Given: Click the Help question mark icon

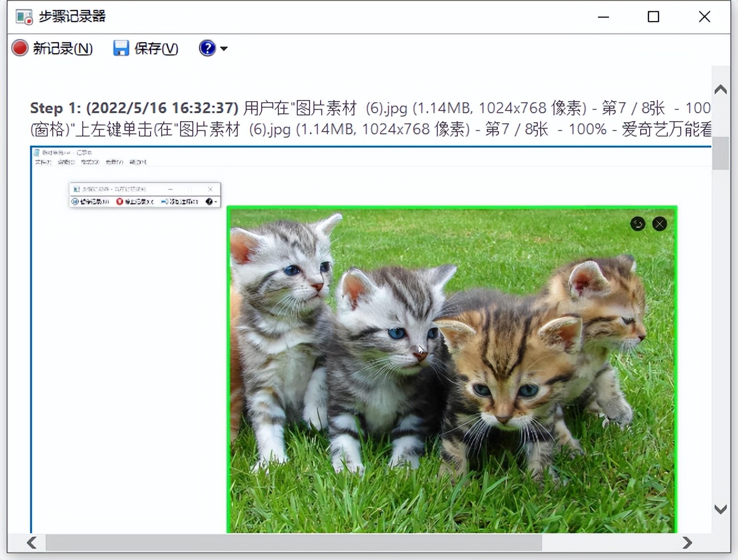Looking at the screenshot, I should pos(207,48).
